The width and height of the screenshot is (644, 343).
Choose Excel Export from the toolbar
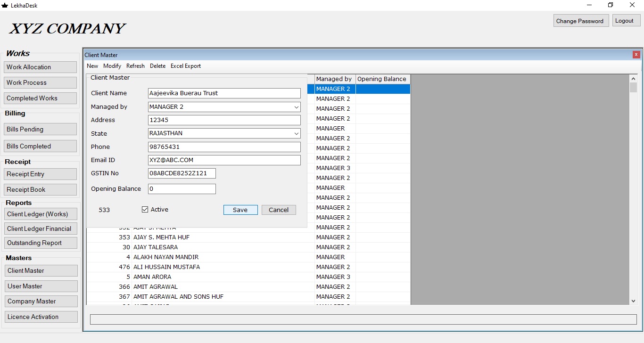point(186,66)
